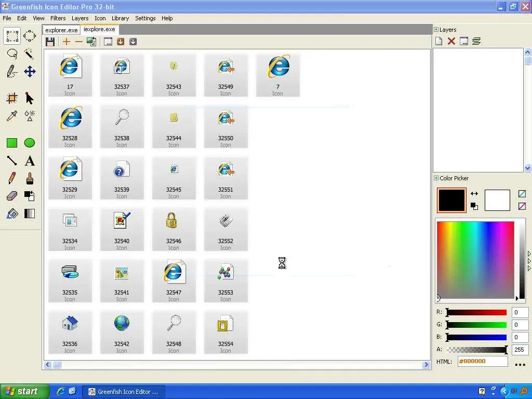The width and height of the screenshot is (532, 399).
Task: Click the Windows start button
Action: [24, 391]
